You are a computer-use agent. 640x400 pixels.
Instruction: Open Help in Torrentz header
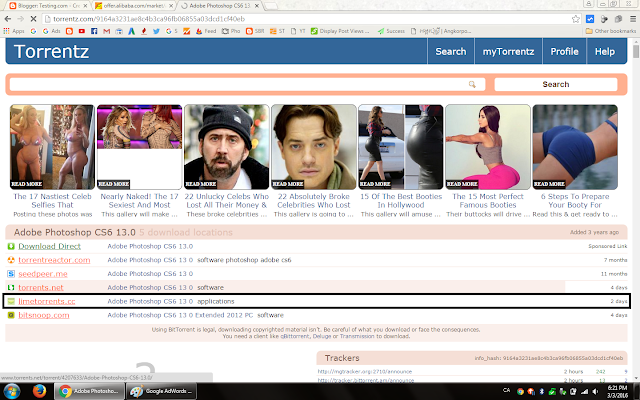604,51
